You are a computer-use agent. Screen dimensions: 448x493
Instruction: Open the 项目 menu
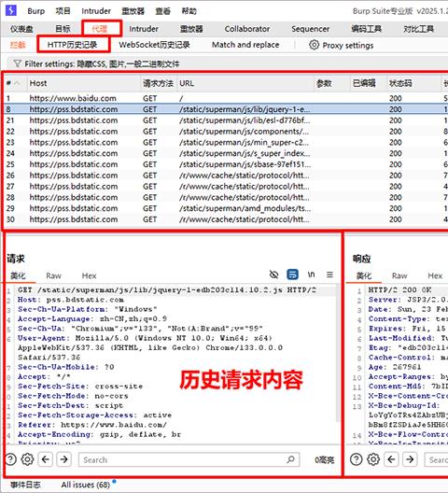pos(63,11)
